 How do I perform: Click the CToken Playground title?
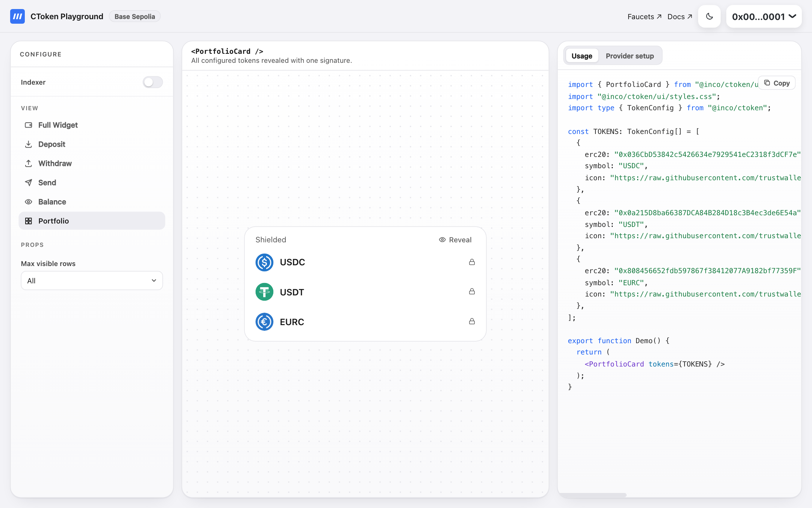67,17
